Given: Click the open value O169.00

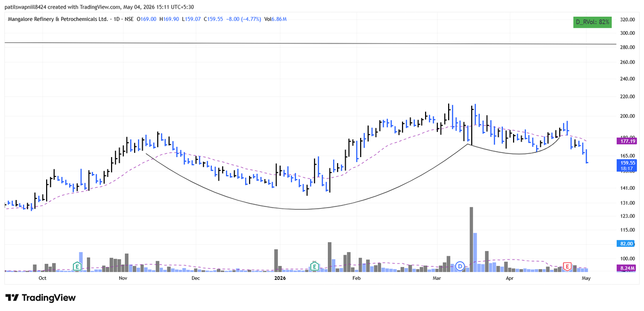Looking at the screenshot, I should point(148,19).
